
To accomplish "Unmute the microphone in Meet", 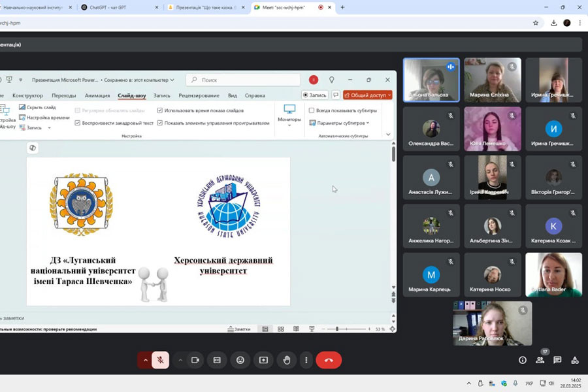I will [x=160, y=360].
